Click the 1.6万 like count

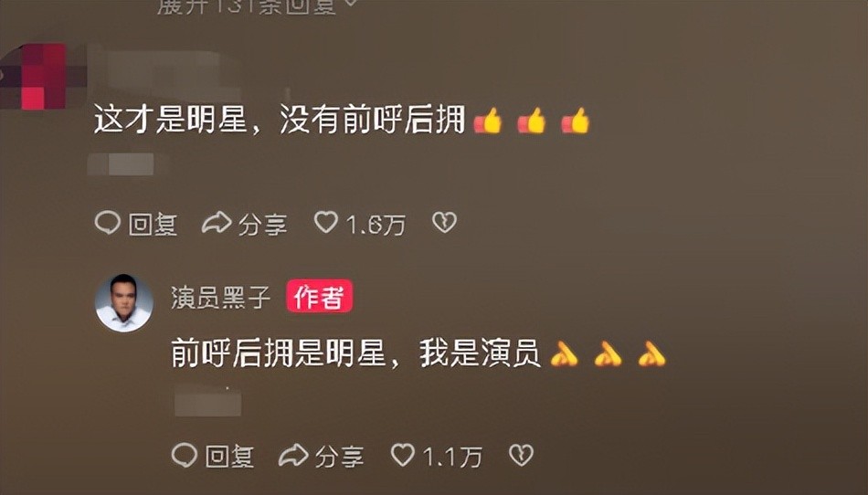[376, 224]
